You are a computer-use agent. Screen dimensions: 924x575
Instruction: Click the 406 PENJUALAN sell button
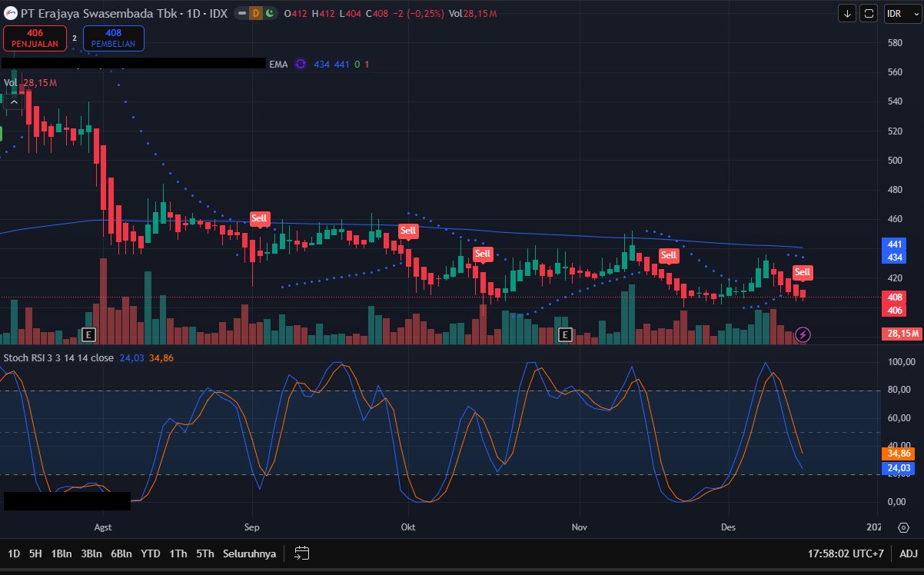point(35,38)
